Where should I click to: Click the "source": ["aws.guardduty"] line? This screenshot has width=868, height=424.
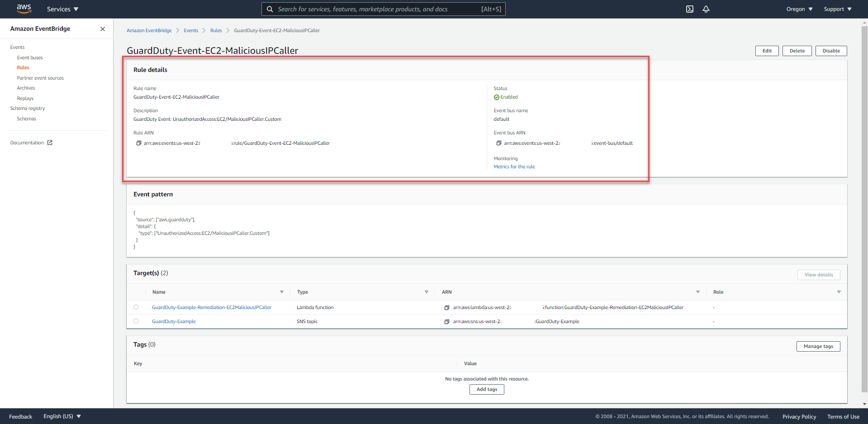pyautogui.click(x=166, y=220)
